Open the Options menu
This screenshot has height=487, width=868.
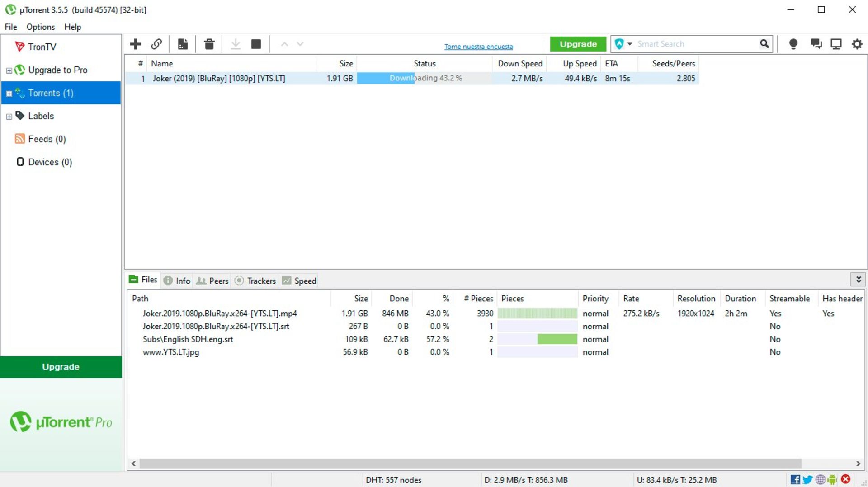point(40,27)
